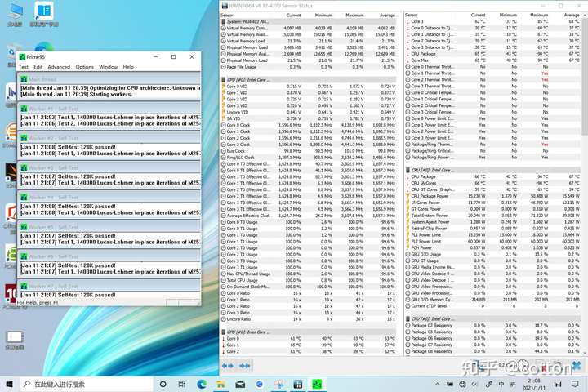Click the Worker #1 window title bar
Screen dimensions: 588x392
[109, 109]
